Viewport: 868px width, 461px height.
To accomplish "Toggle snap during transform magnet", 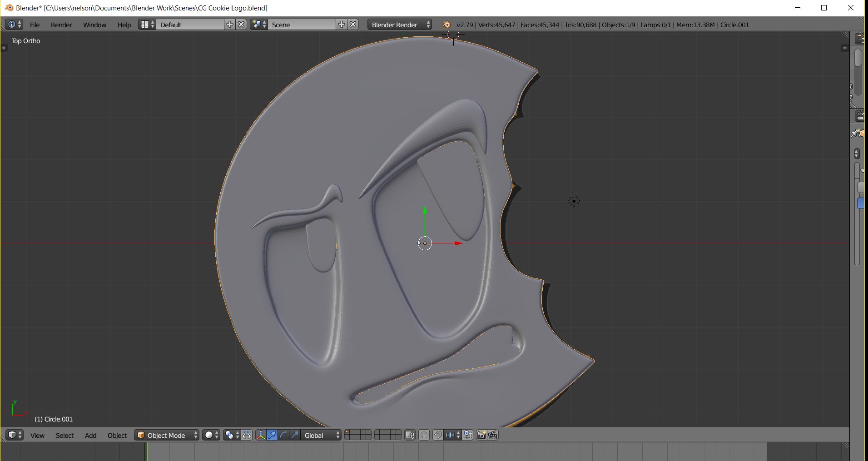I will pos(438,435).
